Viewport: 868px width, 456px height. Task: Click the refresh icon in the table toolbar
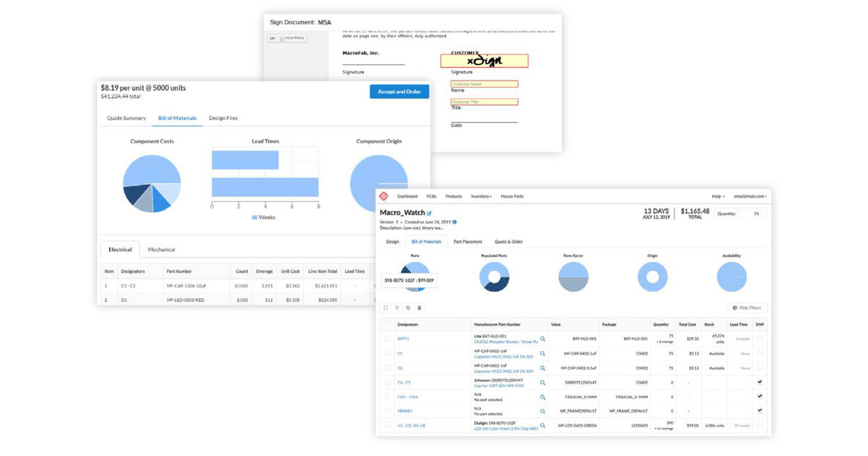click(x=408, y=306)
